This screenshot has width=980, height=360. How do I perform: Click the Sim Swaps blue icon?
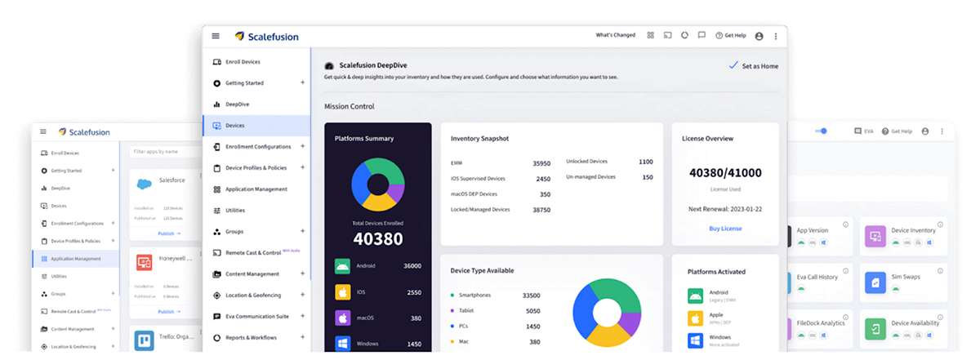click(x=875, y=283)
